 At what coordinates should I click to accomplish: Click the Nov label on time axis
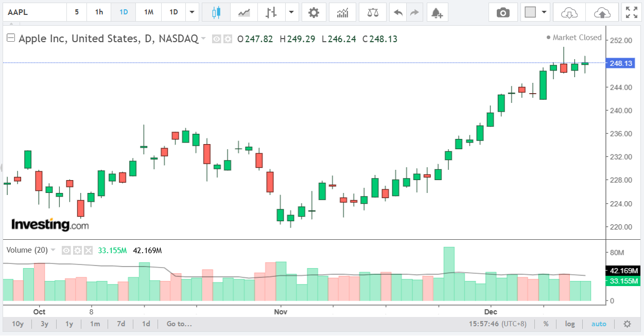(x=281, y=312)
